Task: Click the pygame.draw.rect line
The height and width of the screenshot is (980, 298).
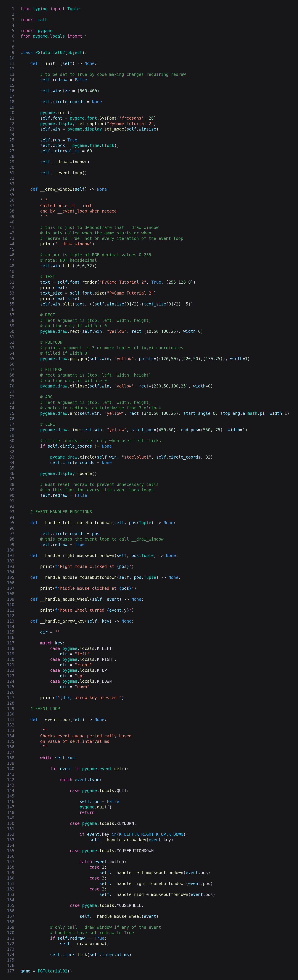Action: tap(122, 331)
